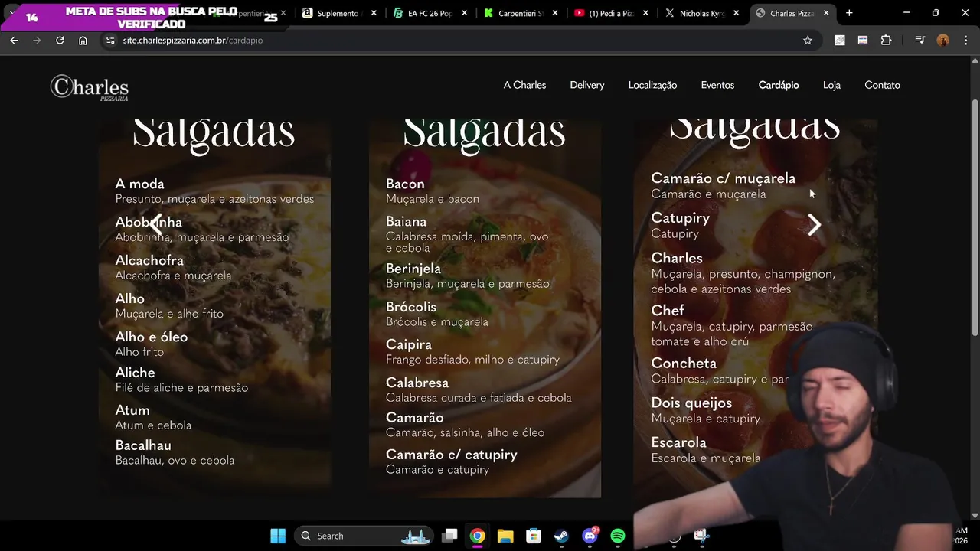The height and width of the screenshot is (551, 980).
Task: Open the Chrome profile avatar
Action: coord(942,40)
